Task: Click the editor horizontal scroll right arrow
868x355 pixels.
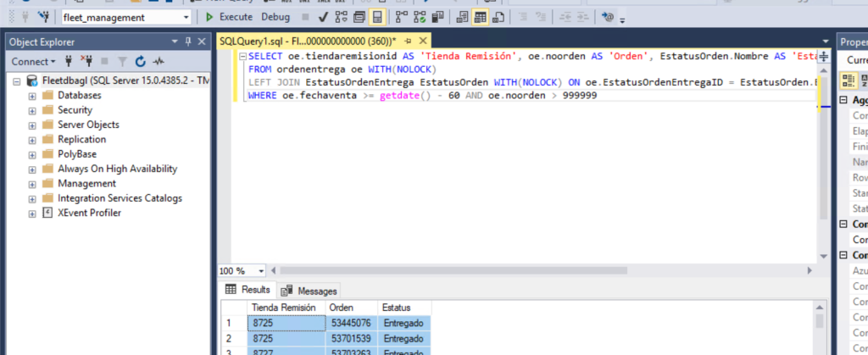Action: click(x=810, y=271)
